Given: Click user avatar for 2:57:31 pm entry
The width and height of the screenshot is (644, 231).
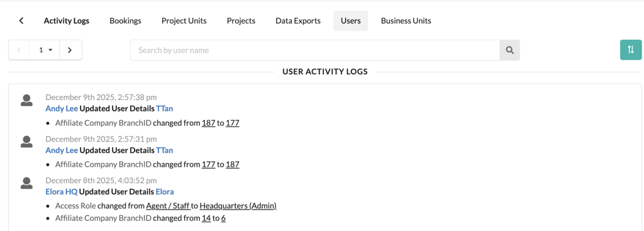Looking at the screenshot, I should click(x=26, y=142).
